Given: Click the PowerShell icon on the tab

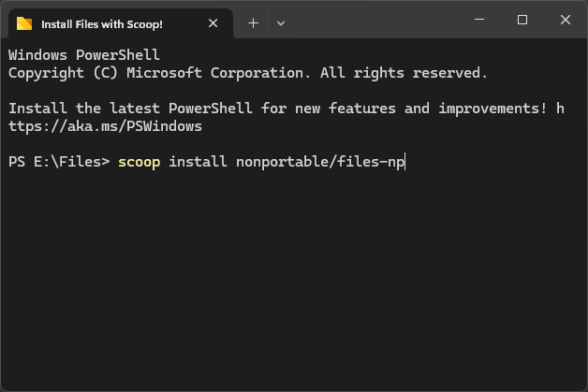Looking at the screenshot, I should coord(24,23).
